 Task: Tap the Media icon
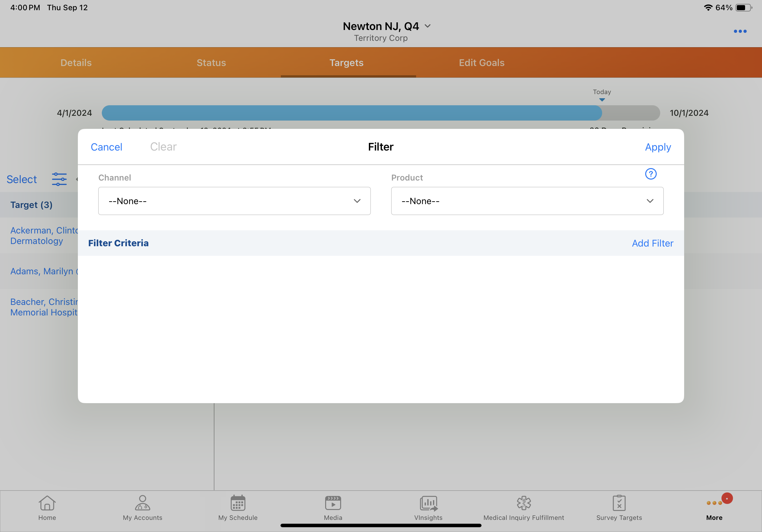tap(333, 503)
